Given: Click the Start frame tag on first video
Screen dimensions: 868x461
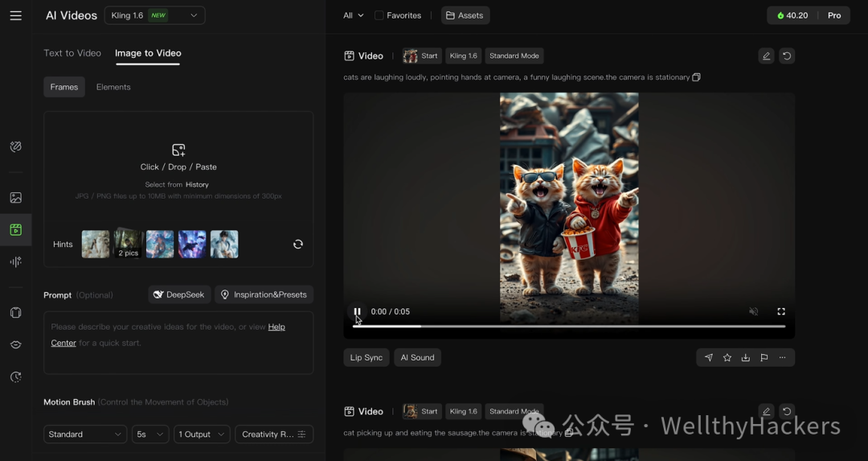Looking at the screenshot, I should 422,56.
